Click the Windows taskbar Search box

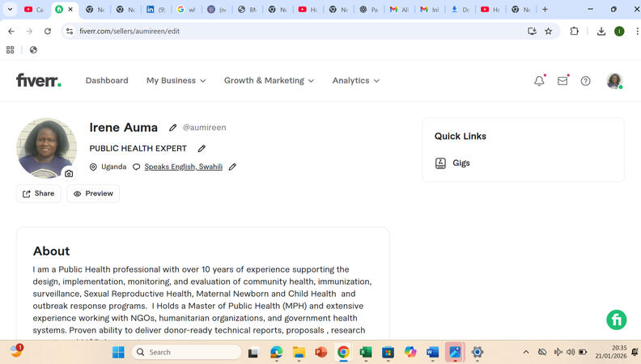(x=186, y=352)
